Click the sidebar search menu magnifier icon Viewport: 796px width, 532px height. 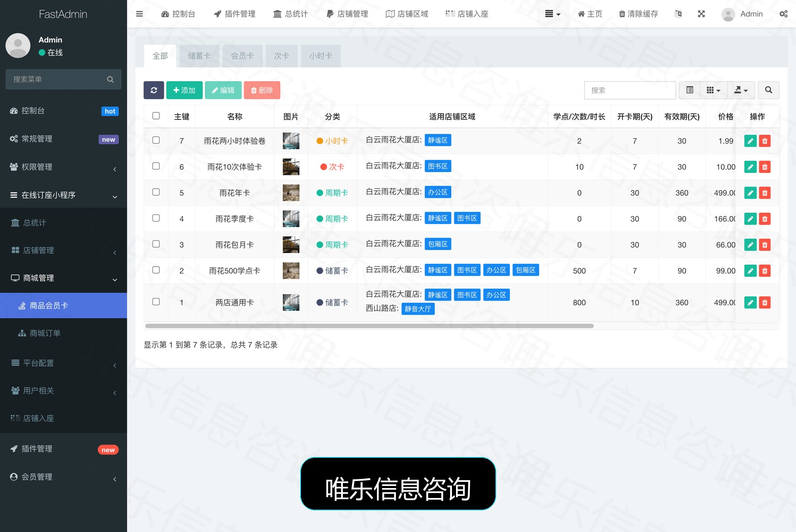click(x=110, y=79)
